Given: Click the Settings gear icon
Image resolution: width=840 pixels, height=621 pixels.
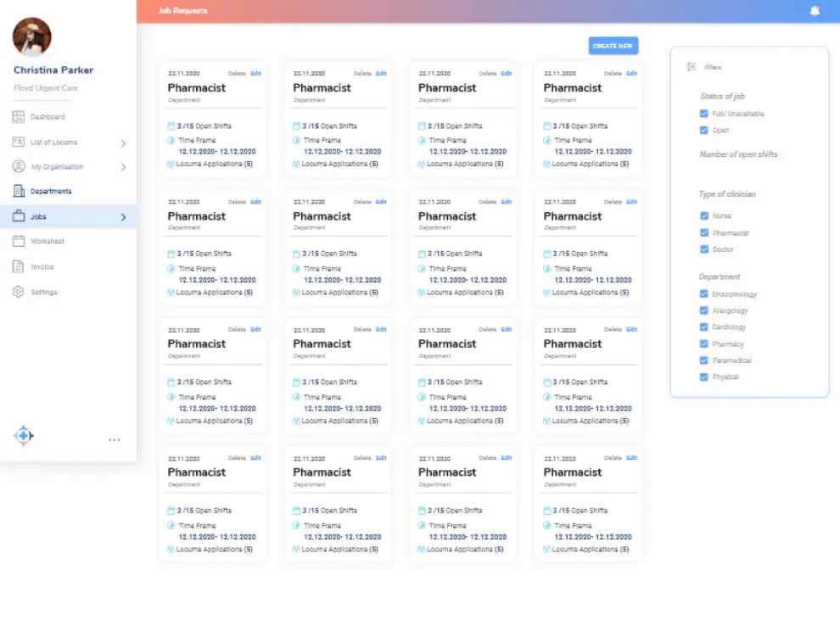Looking at the screenshot, I should [x=18, y=292].
